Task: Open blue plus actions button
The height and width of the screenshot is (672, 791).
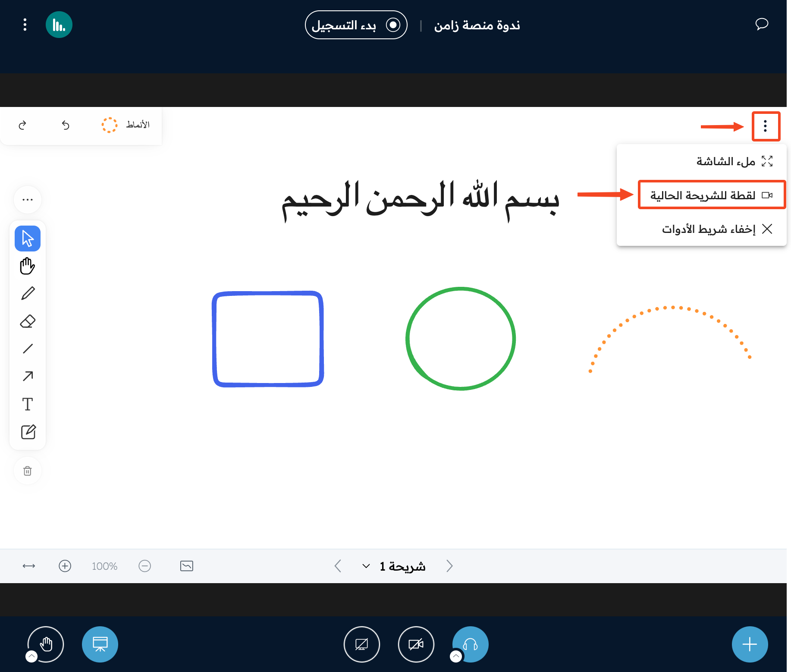Action: [x=750, y=644]
